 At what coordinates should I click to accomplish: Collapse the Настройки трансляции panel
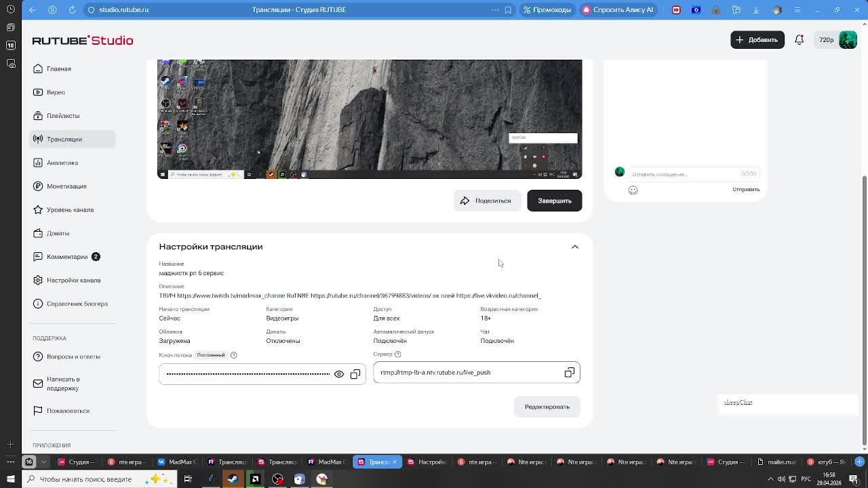tap(574, 247)
